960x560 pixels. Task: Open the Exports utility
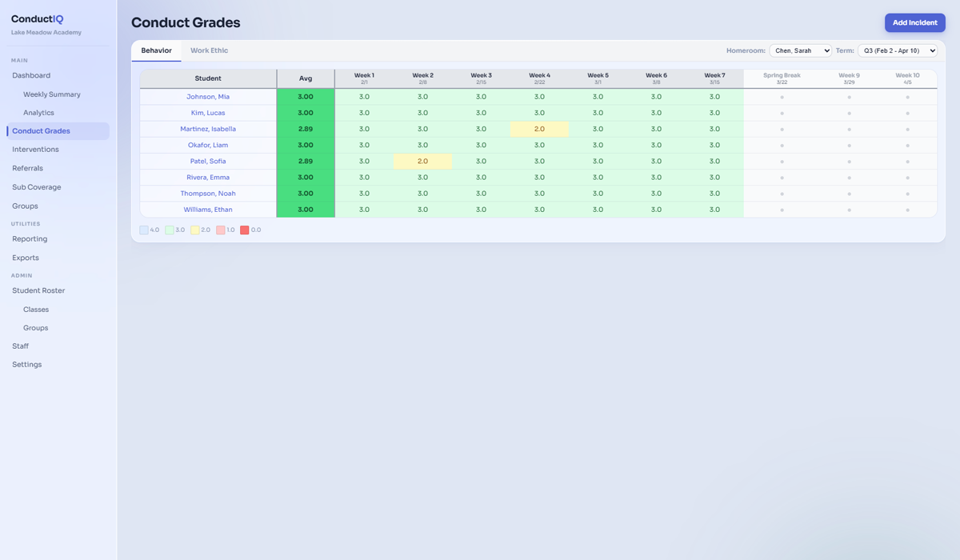[25, 258]
